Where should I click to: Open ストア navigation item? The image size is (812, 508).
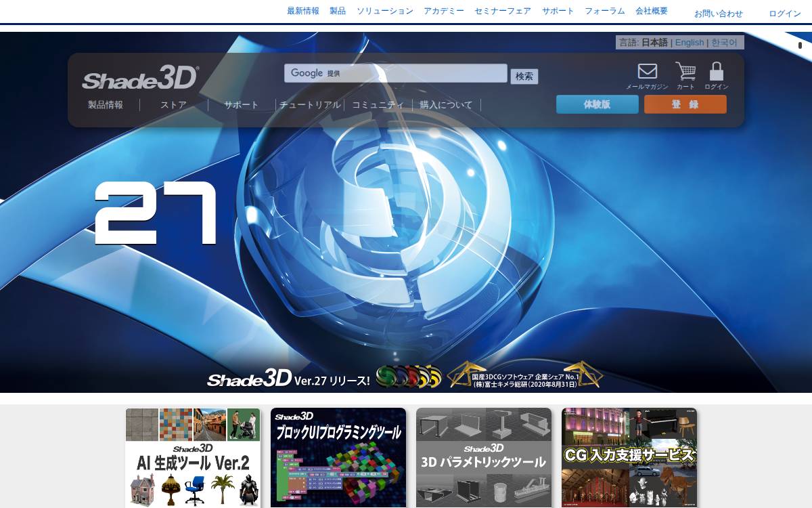(173, 105)
